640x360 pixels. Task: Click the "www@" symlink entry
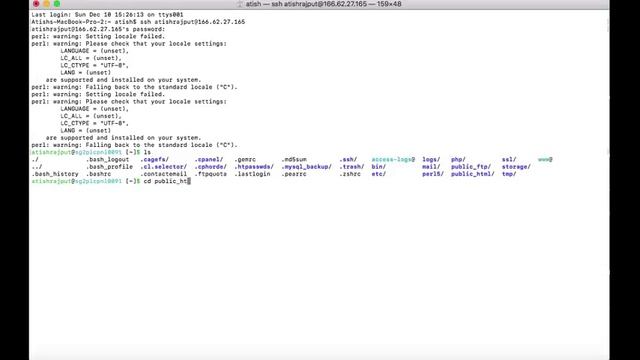point(545,160)
